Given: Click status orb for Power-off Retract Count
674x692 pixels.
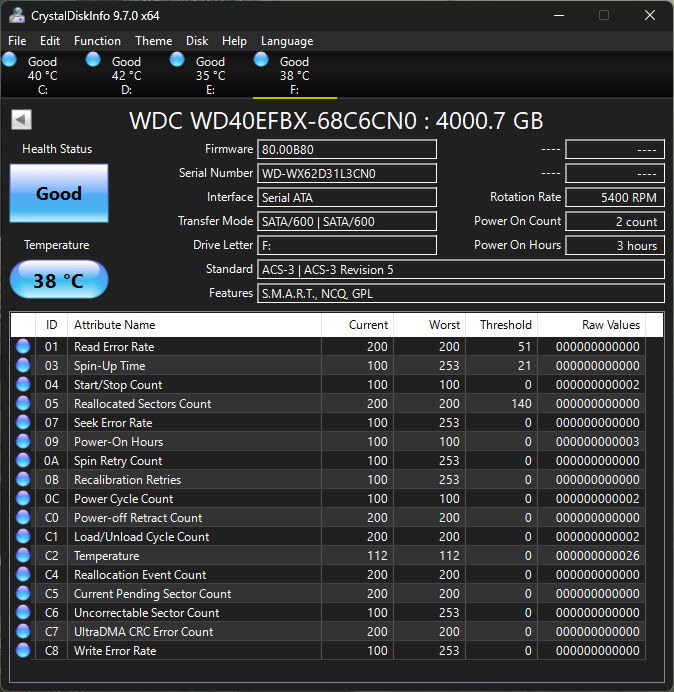Looking at the screenshot, I should (23, 517).
